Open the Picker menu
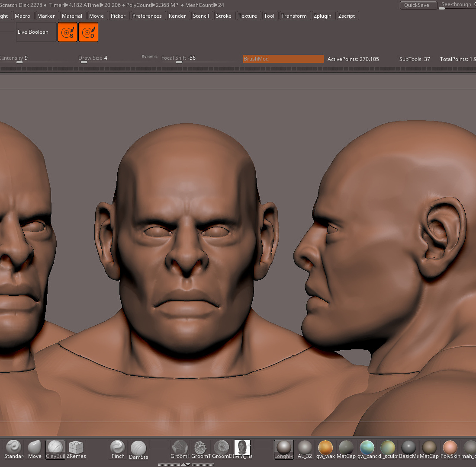Screen dimensions: 476x467 (x=118, y=16)
